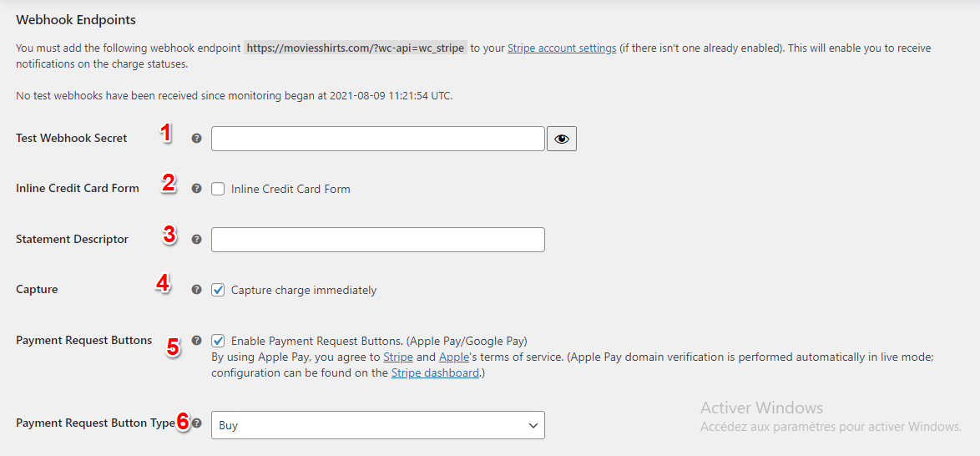Open the Stripe account settings link
Screen dimensions: 980x456
[562, 48]
